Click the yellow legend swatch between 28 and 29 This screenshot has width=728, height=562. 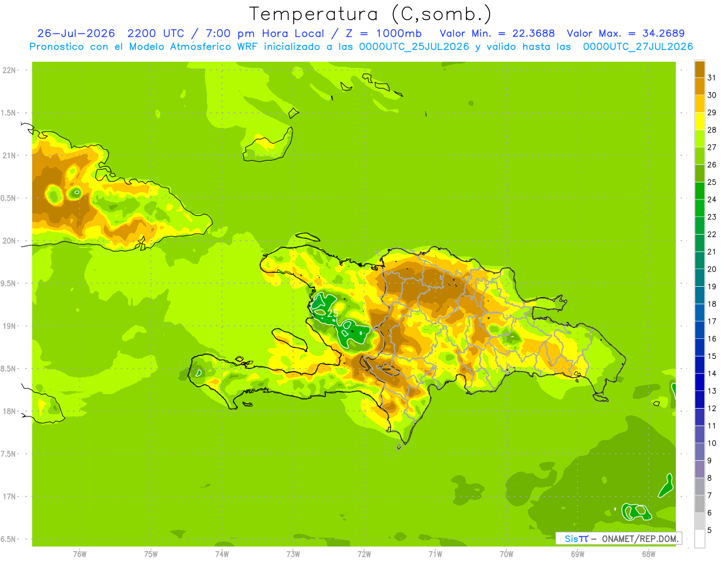point(699,121)
